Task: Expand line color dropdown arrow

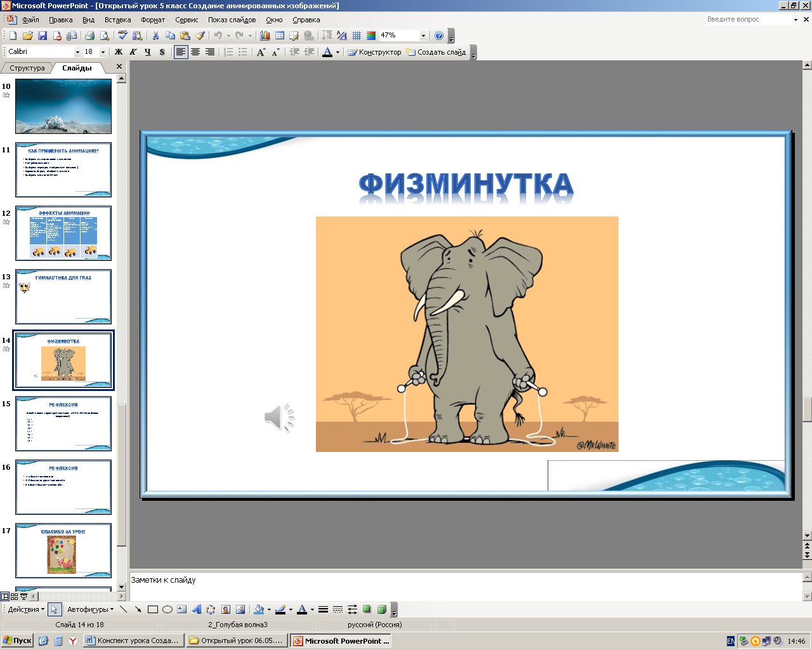Action: (x=291, y=609)
